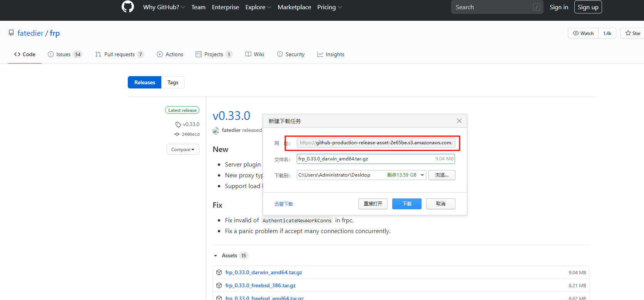Expand the Explore dropdown menu
Screen dimensions: 644x300
tap(258, 7)
